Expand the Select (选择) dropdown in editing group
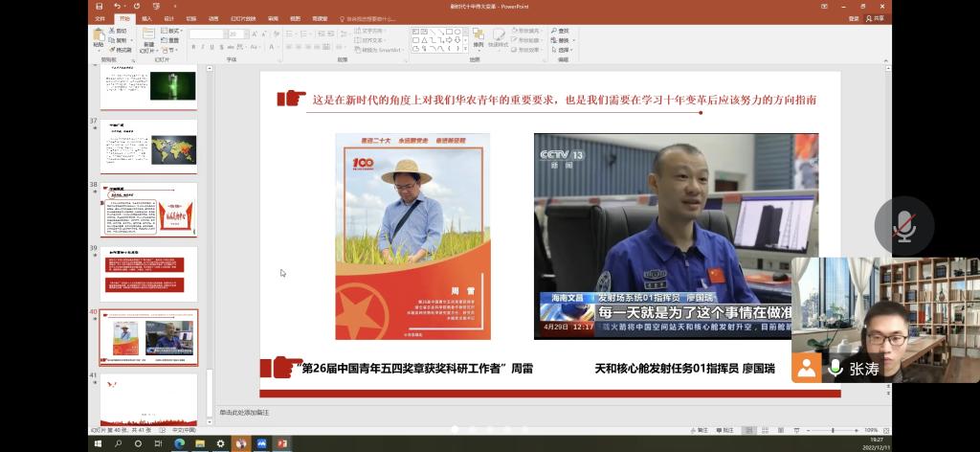 point(564,50)
